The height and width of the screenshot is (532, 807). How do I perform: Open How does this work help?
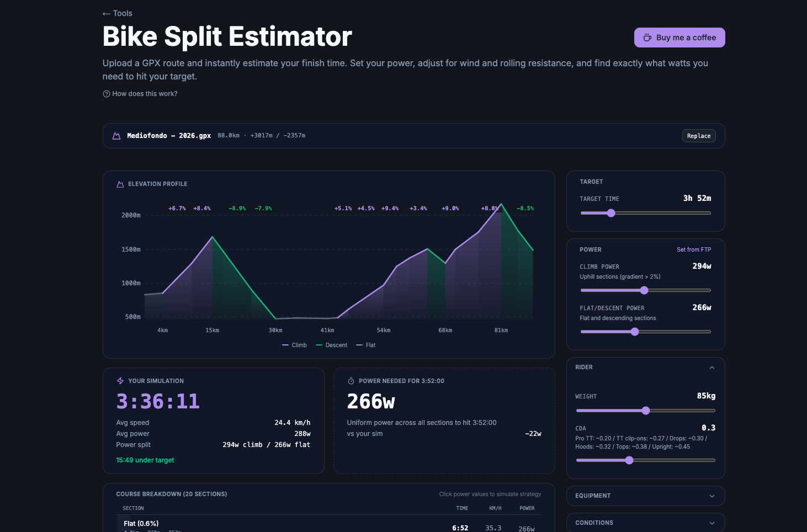145,94
